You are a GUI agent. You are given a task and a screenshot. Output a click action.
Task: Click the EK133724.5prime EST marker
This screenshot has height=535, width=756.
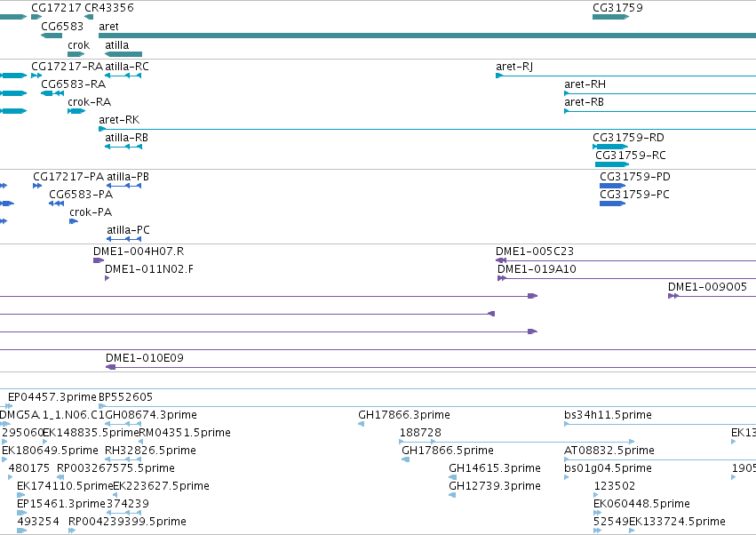coord(632,531)
